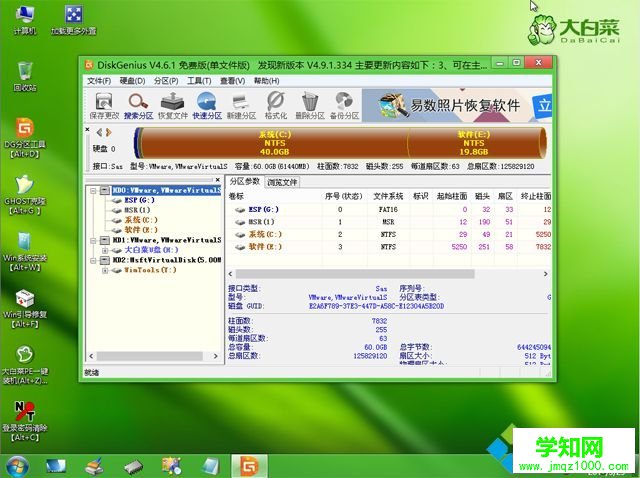Open the 分区(P) menu

166,81
